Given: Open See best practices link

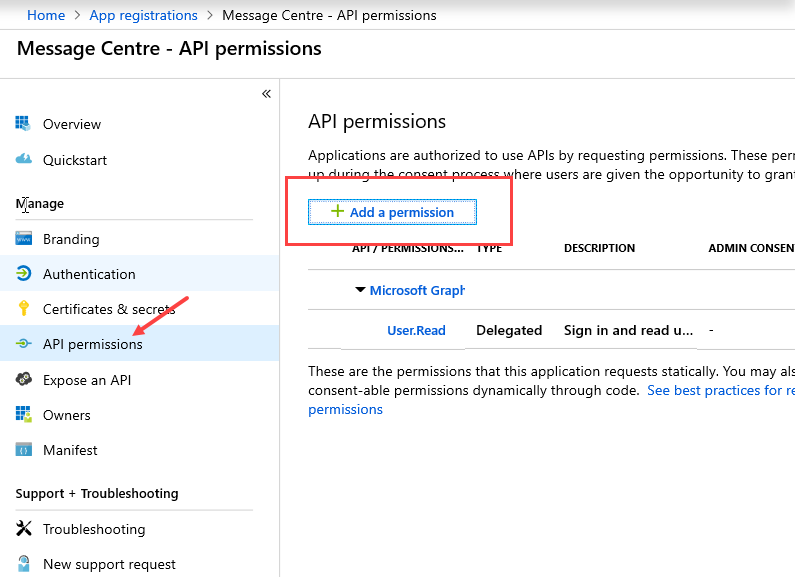Looking at the screenshot, I should [721, 390].
